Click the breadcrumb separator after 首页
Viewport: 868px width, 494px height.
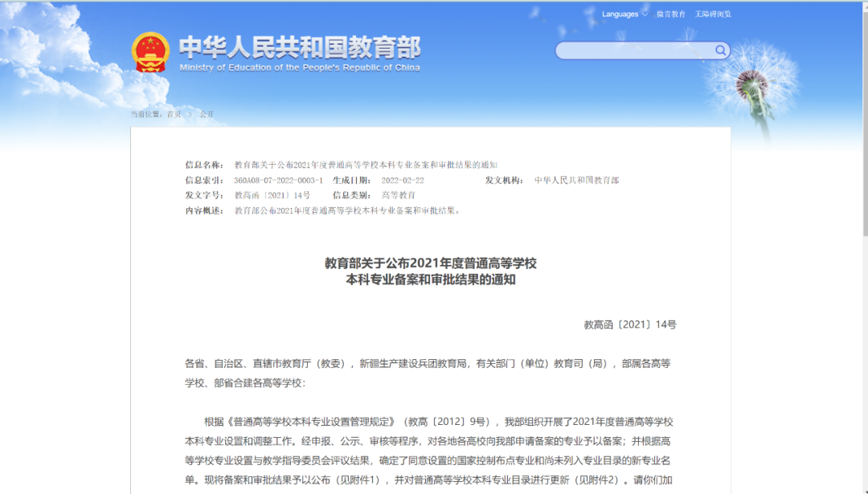[189, 114]
